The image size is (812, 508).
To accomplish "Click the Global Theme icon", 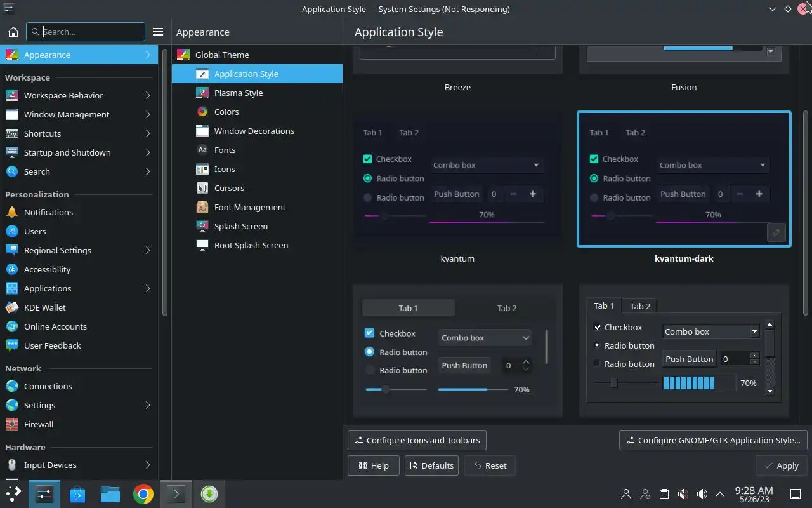I will point(183,55).
